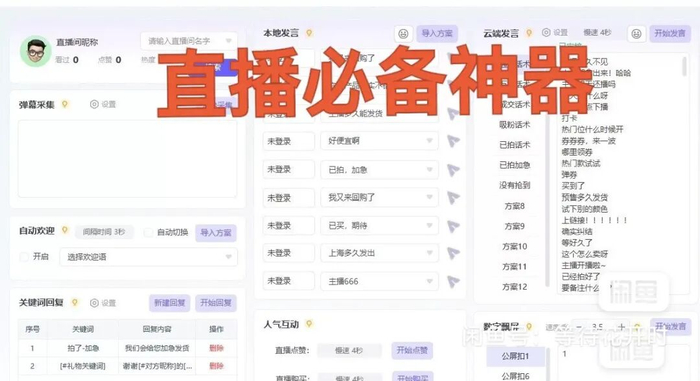Open emoji picker in 本地发言 header

pos(403,33)
